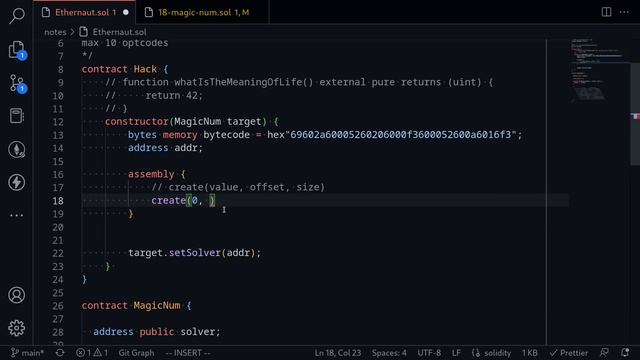The width and height of the screenshot is (640, 360).
Task: Synchronize changes in the status bar
Action: click(x=60, y=353)
